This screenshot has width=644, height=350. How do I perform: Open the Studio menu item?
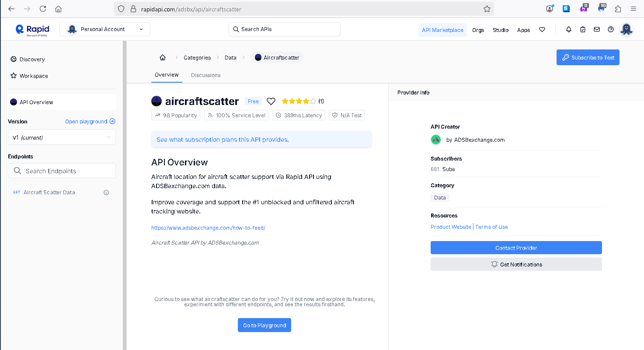(x=500, y=30)
